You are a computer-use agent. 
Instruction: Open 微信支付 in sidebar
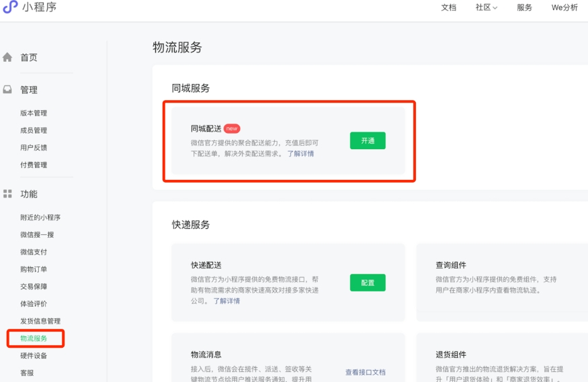click(x=34, y=252)
